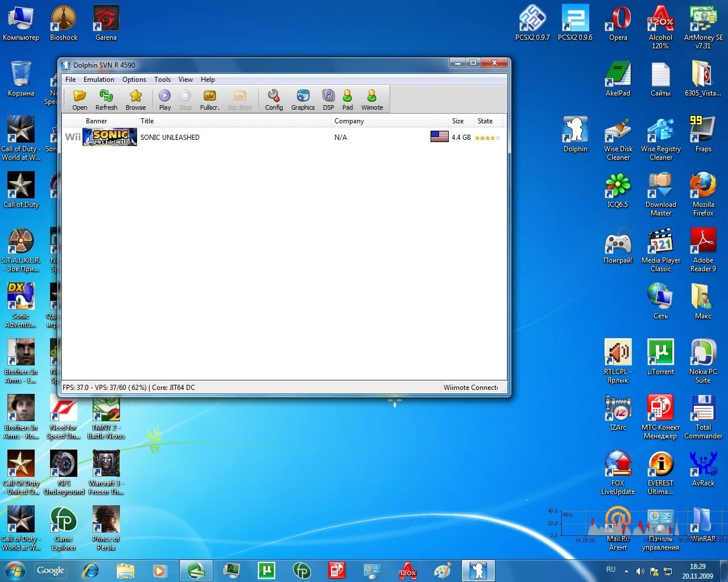728x582 pixels.
Task: Open the File menu
Action: (71, 80)
